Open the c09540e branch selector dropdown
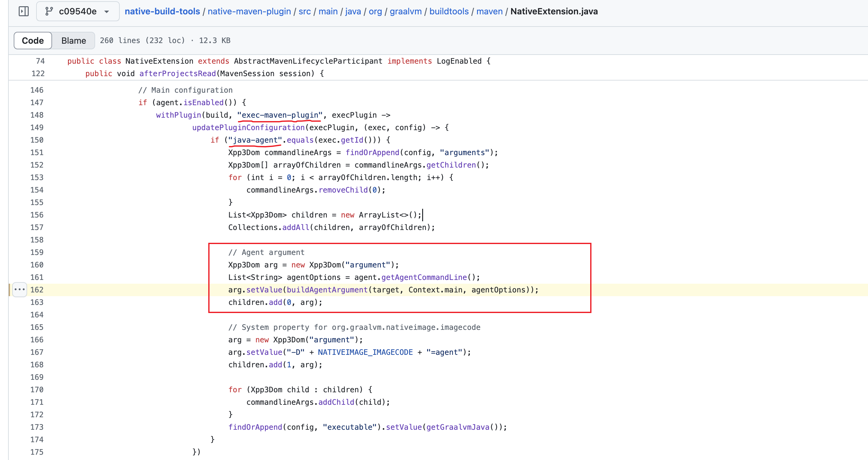Screen dimensions: 868x460 tap(78, 11)
